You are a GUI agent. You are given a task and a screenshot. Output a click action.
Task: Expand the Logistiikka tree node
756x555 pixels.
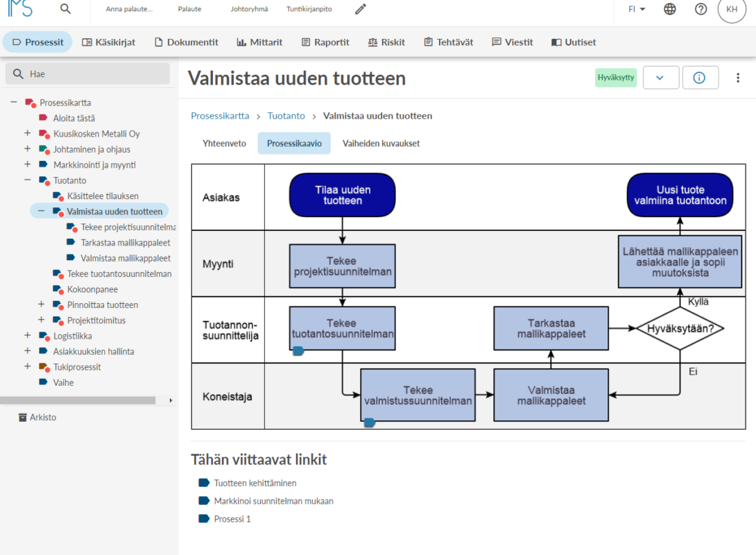tap(28, 336)
